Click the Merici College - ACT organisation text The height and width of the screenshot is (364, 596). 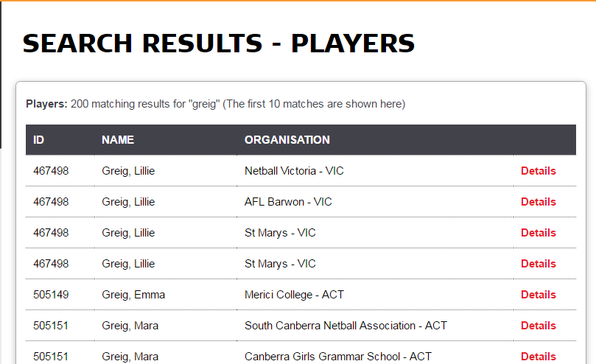pos(294,295)
